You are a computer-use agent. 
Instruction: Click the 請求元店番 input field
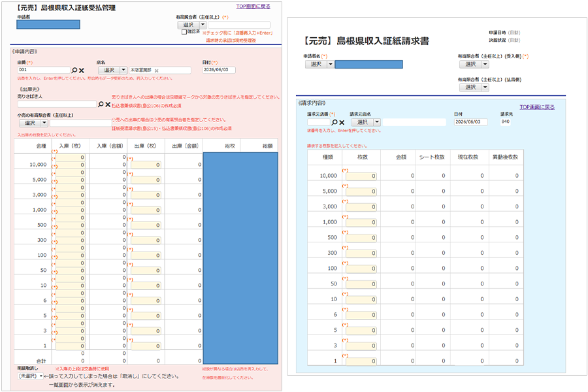pos(318,122)
